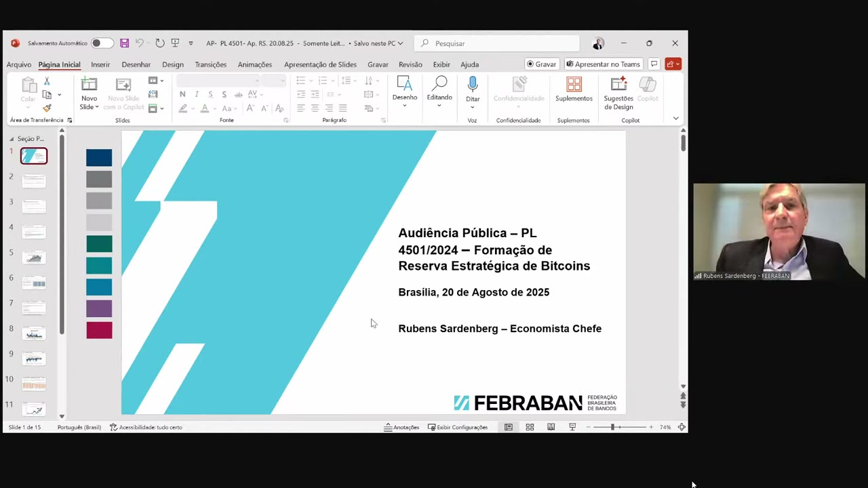Open the red Share button
Viewport: 868px width, 488px height.
click(673, 64)
